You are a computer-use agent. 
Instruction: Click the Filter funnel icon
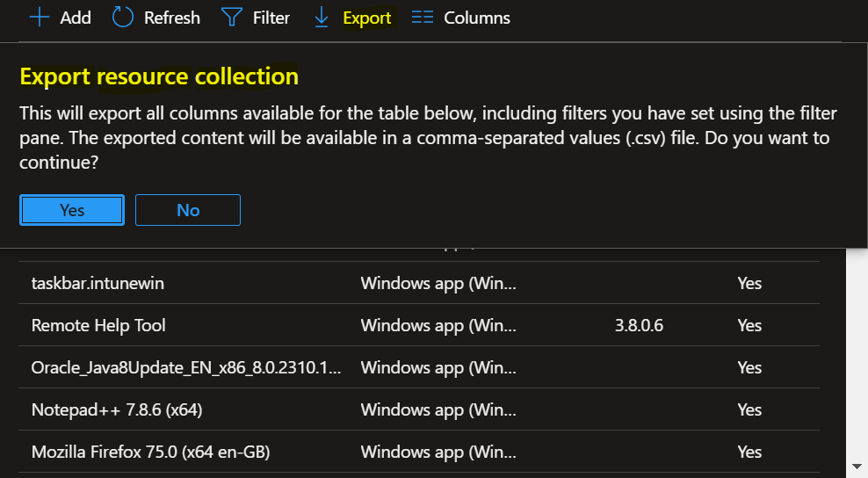click(231, 18)
